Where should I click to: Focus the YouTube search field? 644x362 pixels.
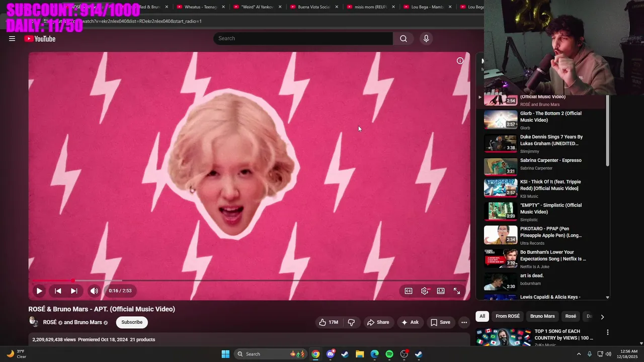point(303,39)
